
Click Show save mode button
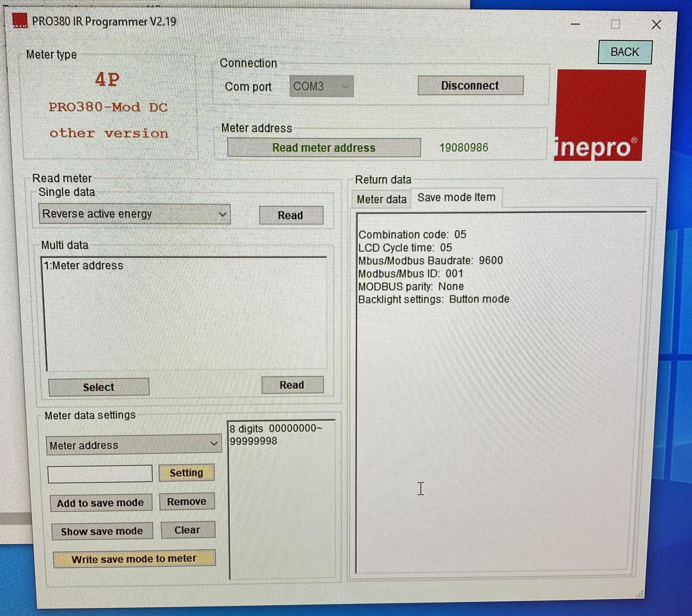tap(102, 531)
